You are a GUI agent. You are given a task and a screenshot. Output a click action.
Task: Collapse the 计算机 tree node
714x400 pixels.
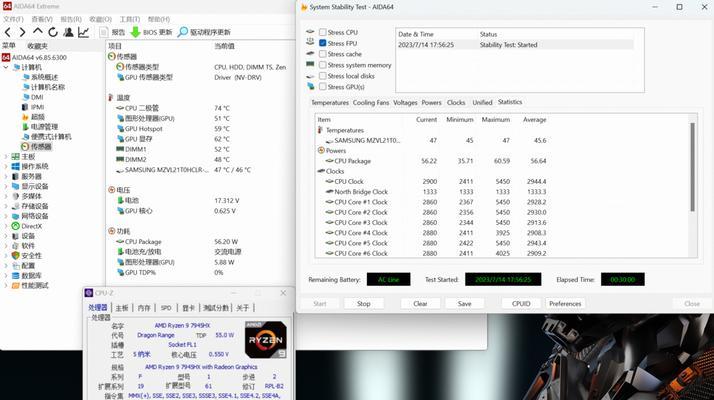click(x=6, y=67)
